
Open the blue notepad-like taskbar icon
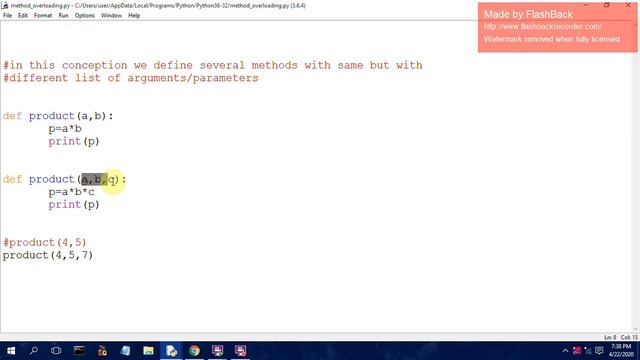pos(125,351)
